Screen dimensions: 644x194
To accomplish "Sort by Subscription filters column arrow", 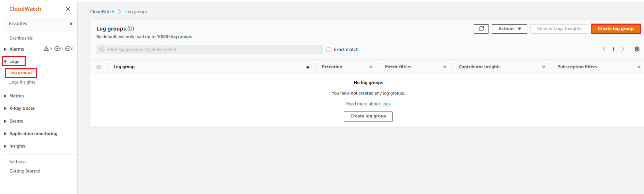I will [x=639, y=67].
